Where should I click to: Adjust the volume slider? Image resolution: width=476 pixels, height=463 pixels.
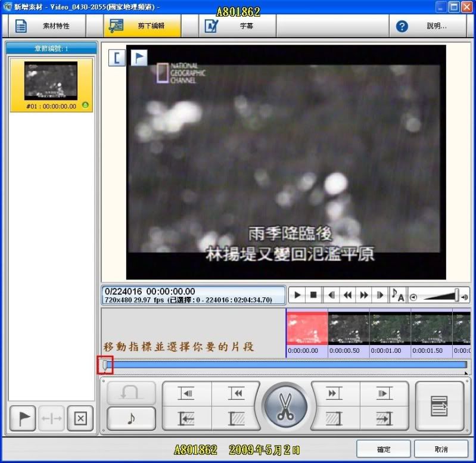[x=456, y=295]
